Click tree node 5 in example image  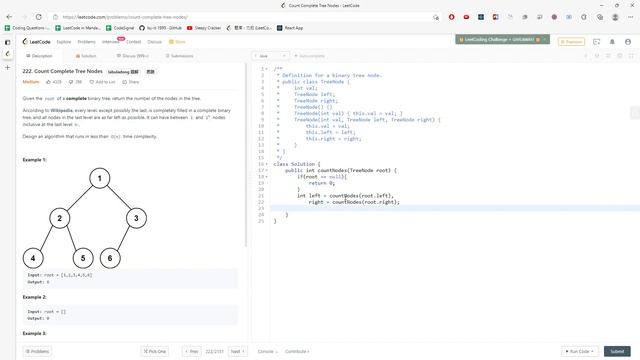[83, 258]
